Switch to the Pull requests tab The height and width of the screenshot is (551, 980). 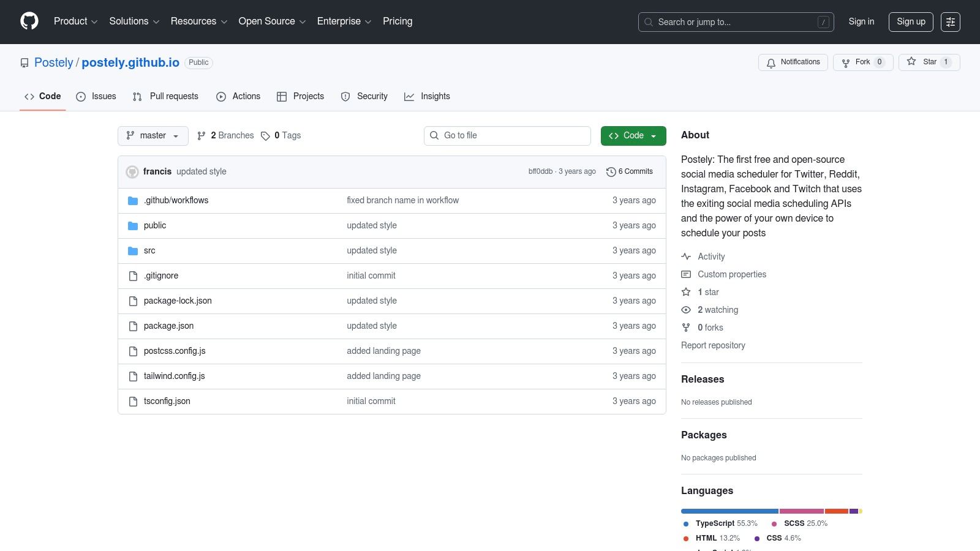click(165, 97)
